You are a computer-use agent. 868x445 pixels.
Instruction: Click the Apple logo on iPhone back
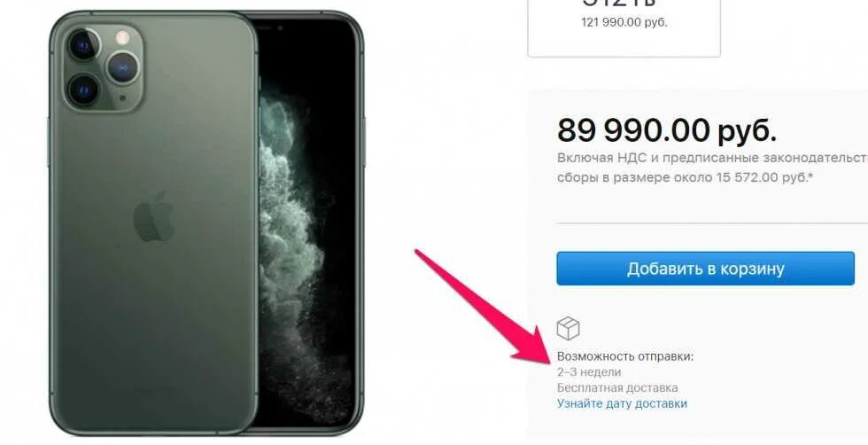(154, 216)
